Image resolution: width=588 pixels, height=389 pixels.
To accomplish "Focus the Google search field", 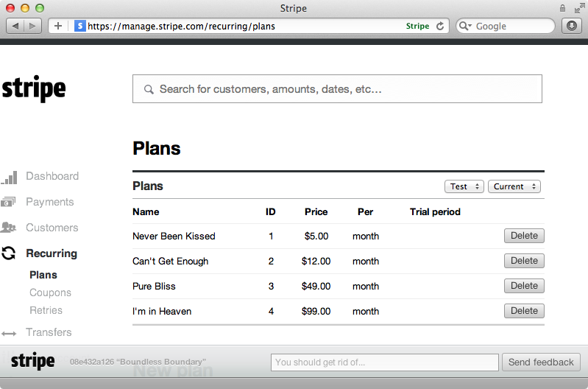I will (505, 26).
